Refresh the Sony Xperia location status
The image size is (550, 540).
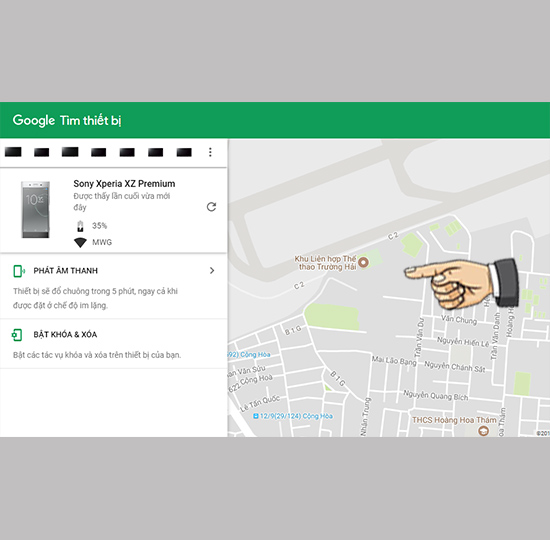click(211, 207)
